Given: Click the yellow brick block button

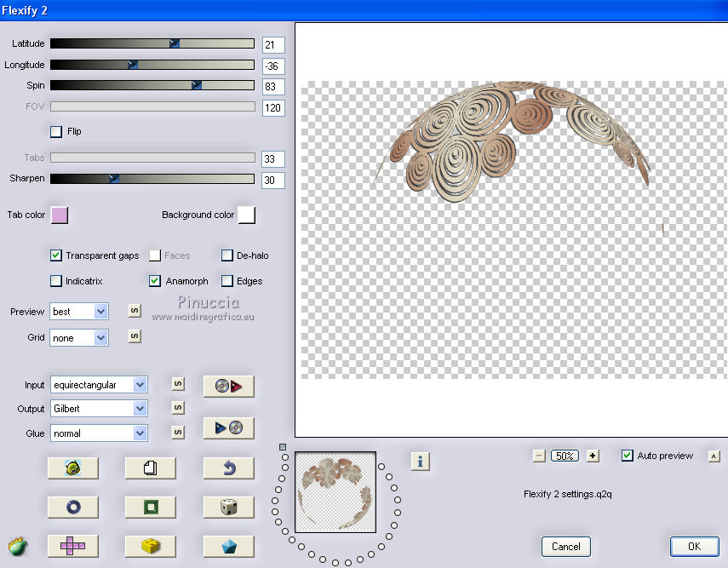Looking at the screenshot, I should pyautogui.click(x=151, y=546).
